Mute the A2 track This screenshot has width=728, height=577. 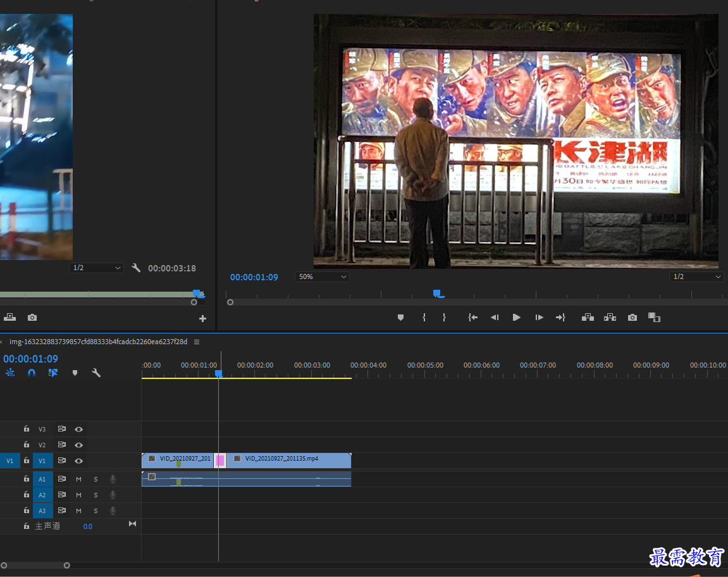coord(78,495)
